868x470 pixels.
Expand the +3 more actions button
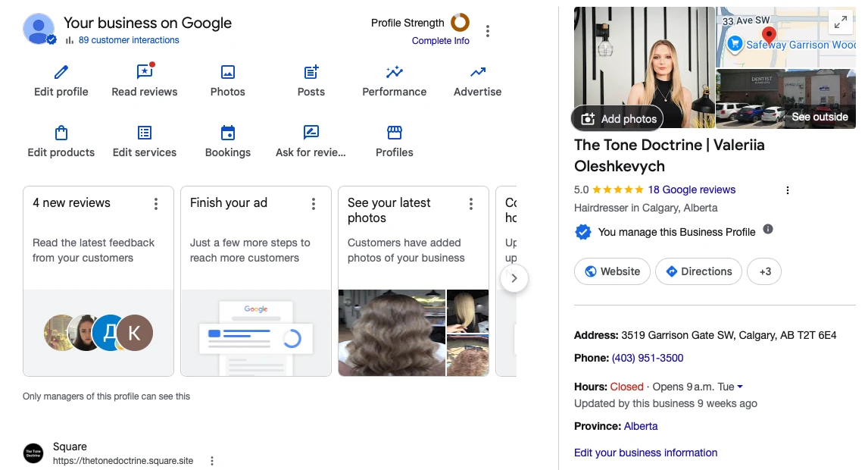pos(764,271)
